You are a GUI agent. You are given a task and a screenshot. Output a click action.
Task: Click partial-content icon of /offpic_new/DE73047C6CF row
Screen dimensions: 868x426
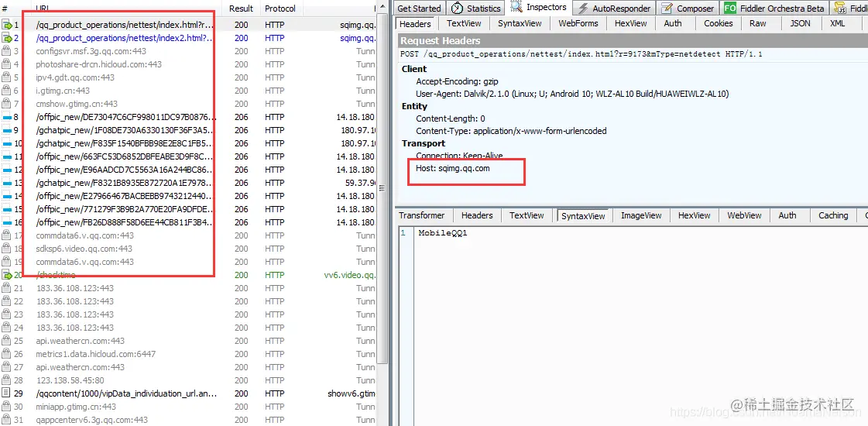coord(7,118)
